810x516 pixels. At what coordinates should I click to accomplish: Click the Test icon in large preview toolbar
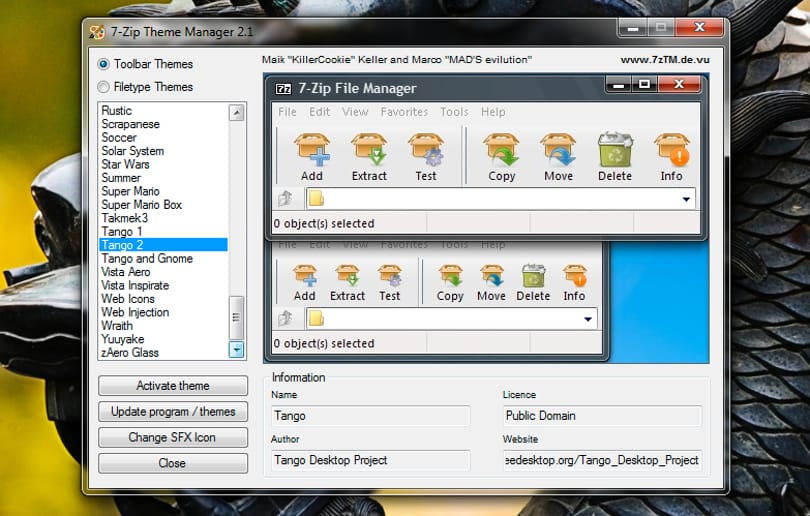[x=426, y=150]
